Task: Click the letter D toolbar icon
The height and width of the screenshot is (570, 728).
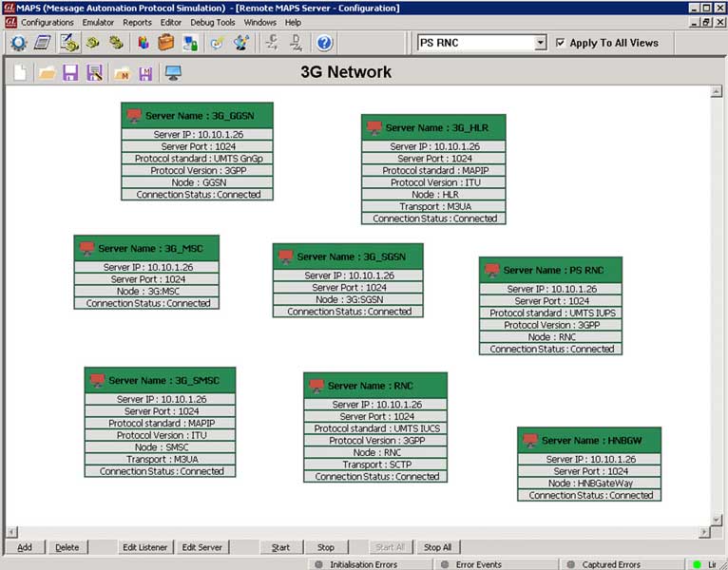Action: (x=296, y=43)
